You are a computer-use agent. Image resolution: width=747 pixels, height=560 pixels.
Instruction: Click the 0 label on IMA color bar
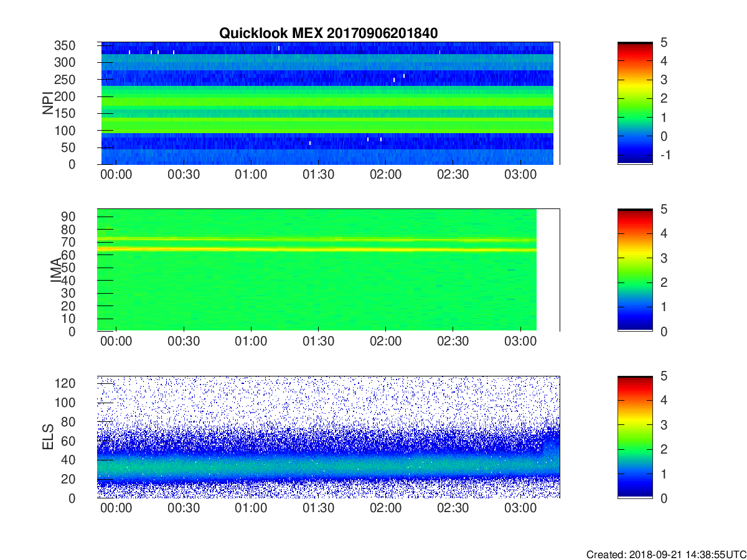[x=664, y=331]
